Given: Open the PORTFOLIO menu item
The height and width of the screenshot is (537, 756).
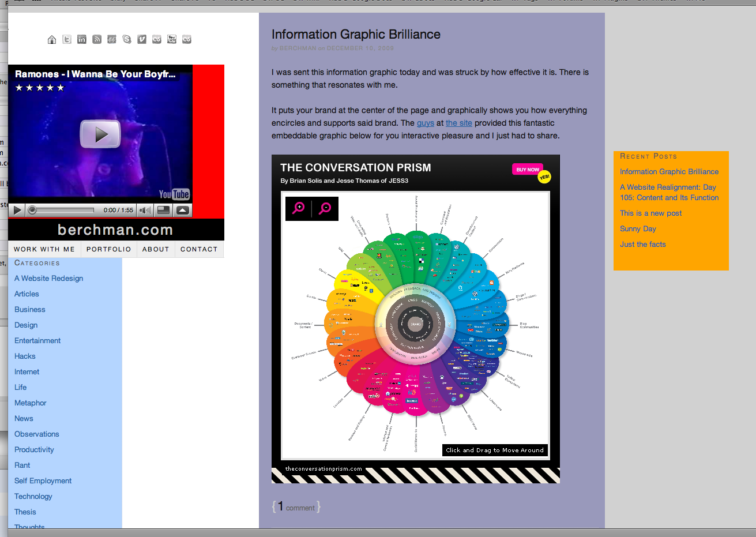Looking at the screenshot, I should tap(109, 249).
